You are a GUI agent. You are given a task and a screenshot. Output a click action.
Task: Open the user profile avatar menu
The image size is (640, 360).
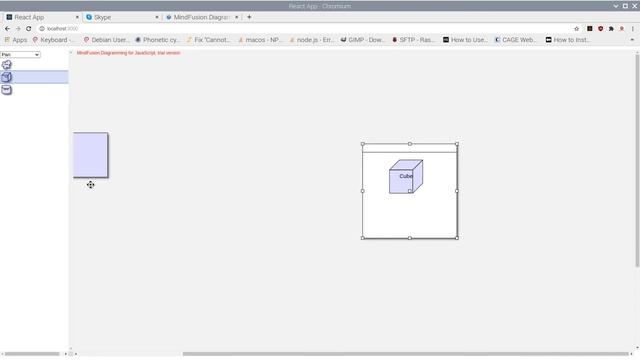622,29
